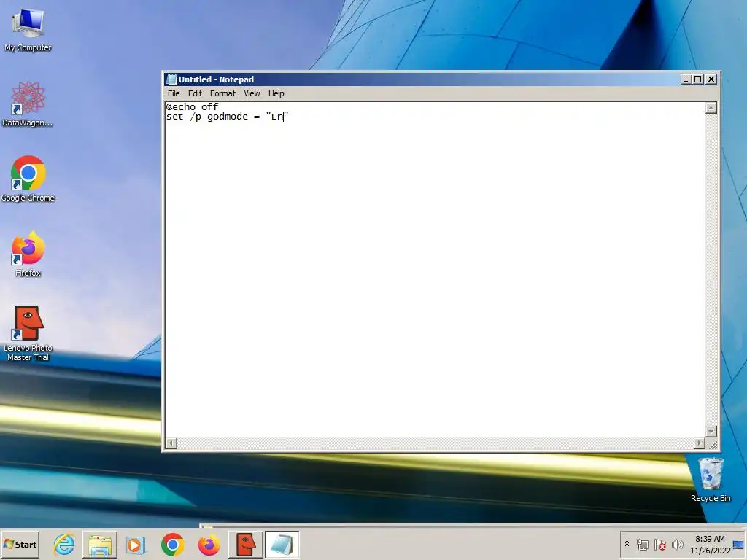Place cursor in '@echo off' line

pos(192,106)
